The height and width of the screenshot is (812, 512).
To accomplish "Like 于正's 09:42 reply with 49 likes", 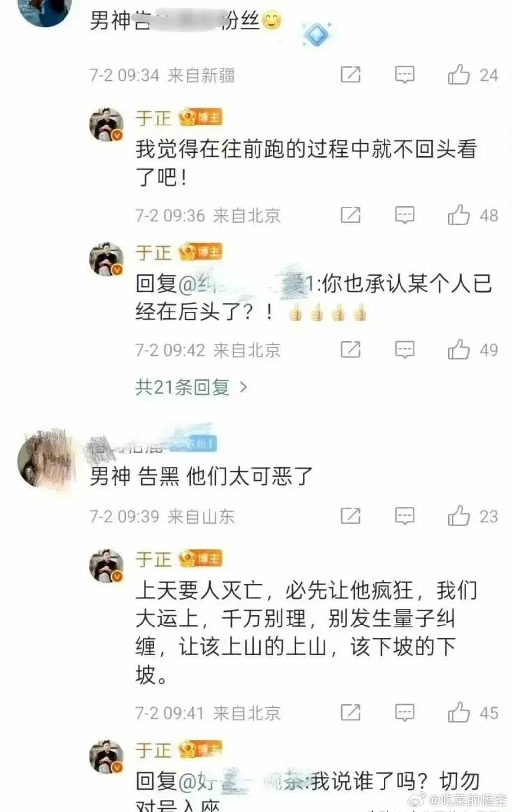I will coord(459,349).
